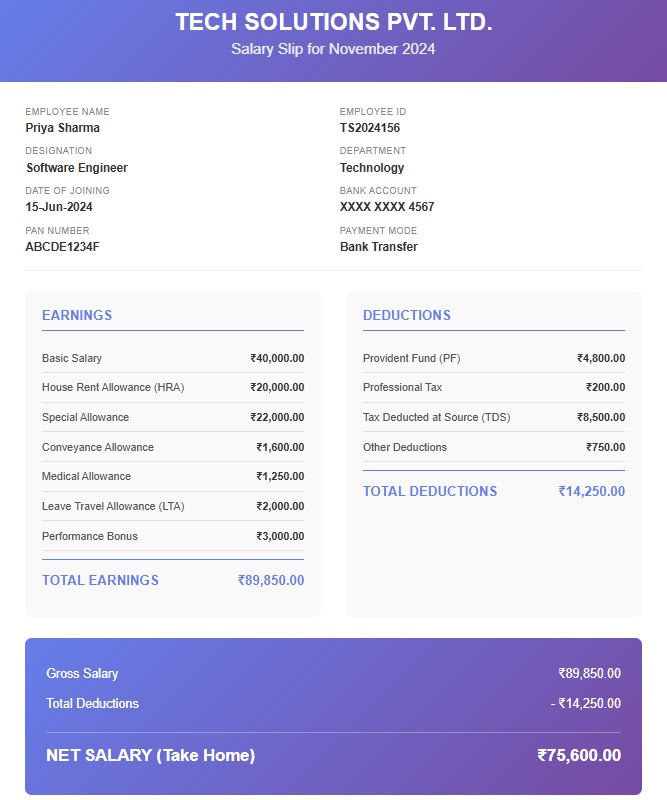Click the Deductions section heading

coord(406,315)
